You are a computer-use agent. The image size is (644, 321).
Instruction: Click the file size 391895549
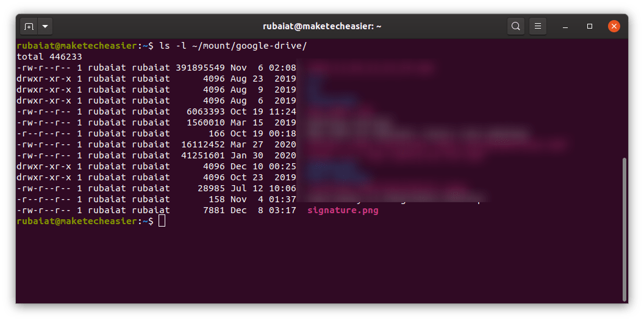pyautogui.click(x=200, y=68)
